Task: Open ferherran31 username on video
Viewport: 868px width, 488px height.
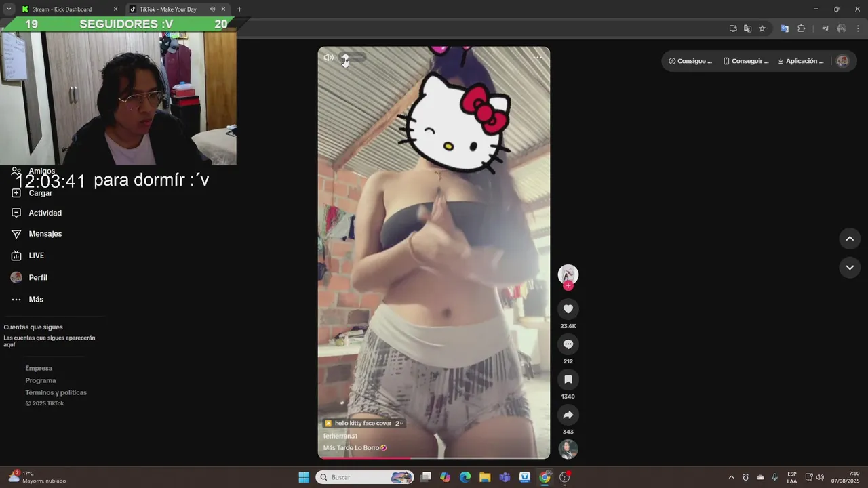Action: [x=340, y=436]
